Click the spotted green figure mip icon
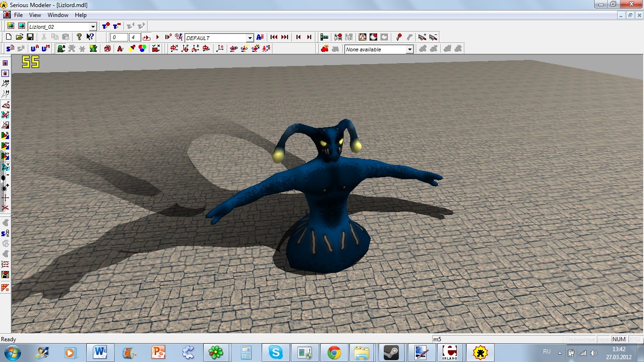The image size is (644, 362). [x=93, y=49]
